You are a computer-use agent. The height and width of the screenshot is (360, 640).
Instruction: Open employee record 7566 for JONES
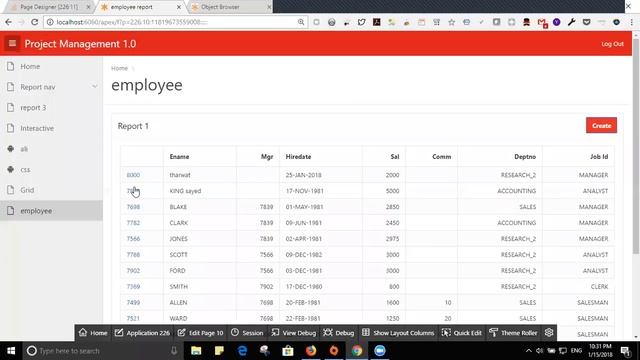click(133, 238)
